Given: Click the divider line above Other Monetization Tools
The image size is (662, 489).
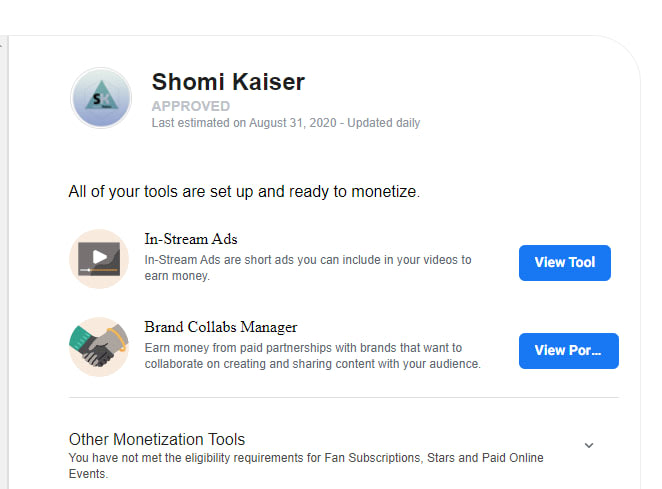Looking at the screenshot, I should click(x=343, y=397).
